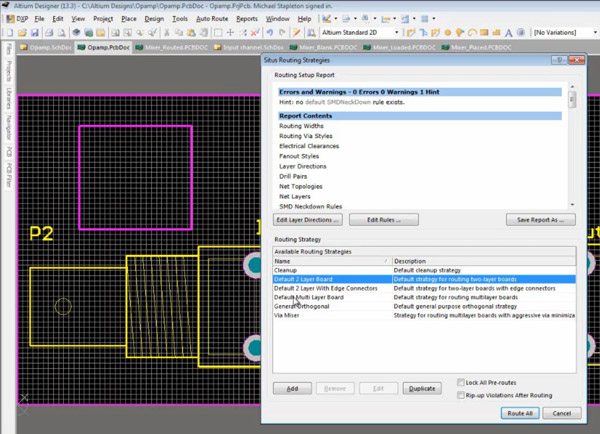Click Edit Layer Directions button
Viewport: 600px width, 434px height.
(308, 220)
